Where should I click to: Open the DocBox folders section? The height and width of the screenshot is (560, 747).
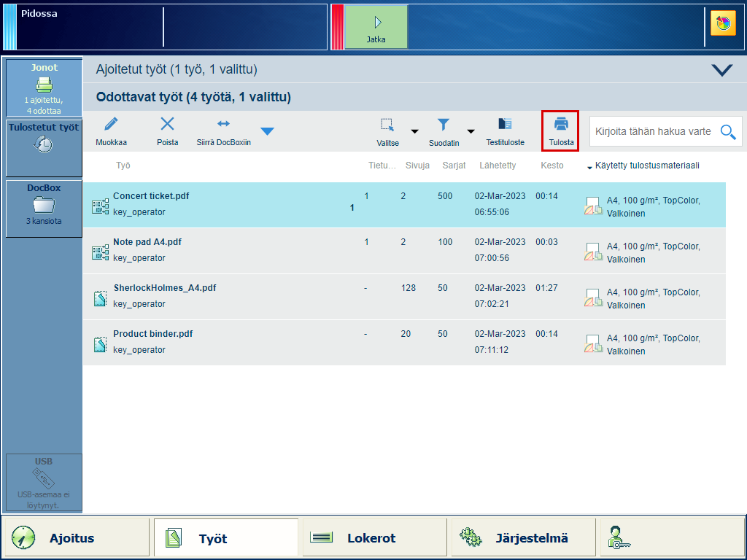coord(44,208)
